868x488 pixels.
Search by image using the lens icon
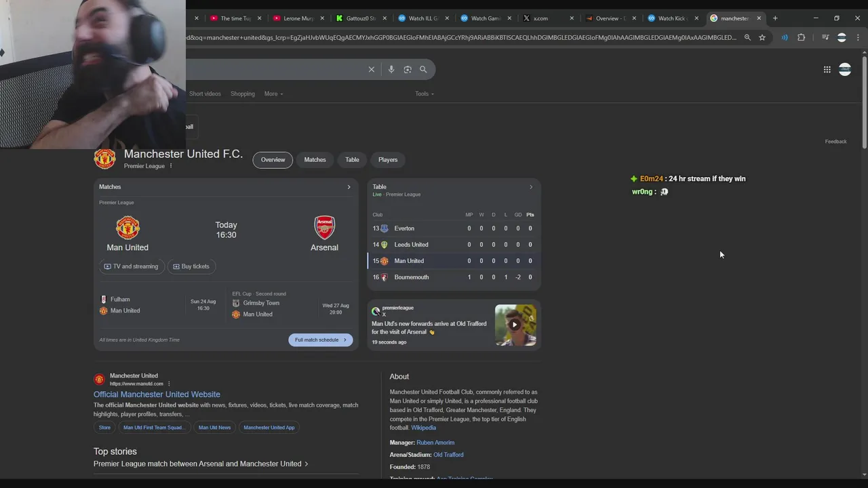(408, 69)
